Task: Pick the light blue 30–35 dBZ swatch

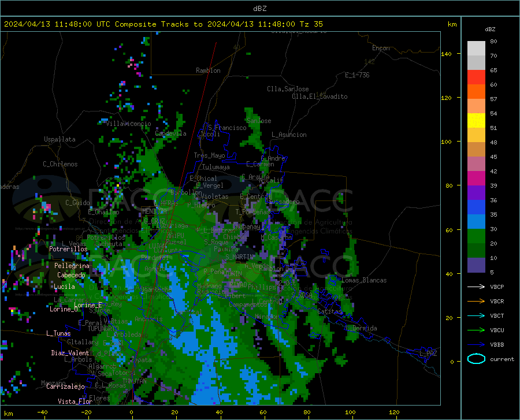Action: [476, 222]
